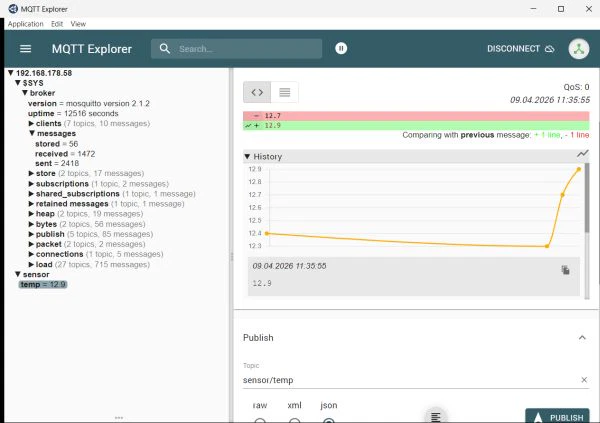Viewport: 600px width, 423px height.
Task: Clear the publish topic field
Action: click(585, 380)
